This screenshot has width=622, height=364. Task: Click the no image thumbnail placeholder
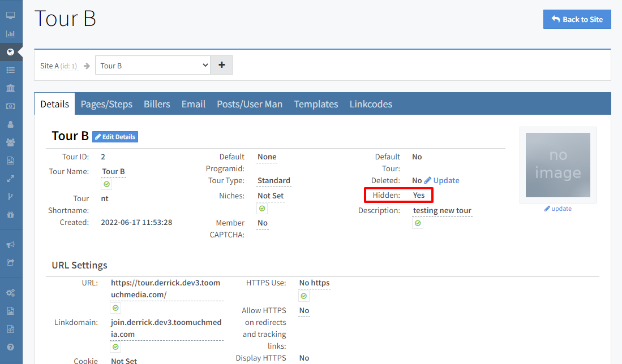pos(557,165)
